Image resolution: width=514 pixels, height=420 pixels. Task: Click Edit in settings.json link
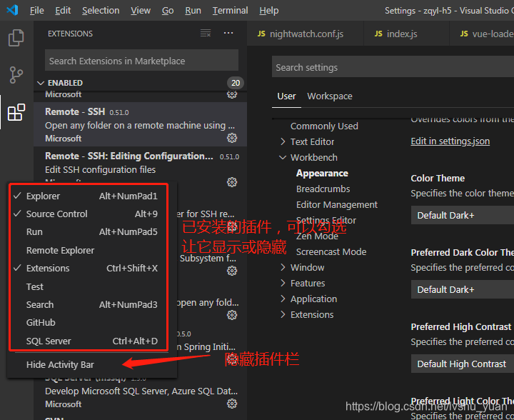pyautogui.click(x=450, y=141)
